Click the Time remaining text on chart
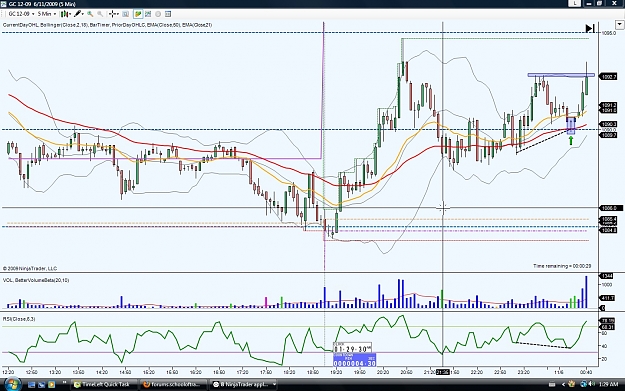 pyautogui.click(x=562, y=266)
